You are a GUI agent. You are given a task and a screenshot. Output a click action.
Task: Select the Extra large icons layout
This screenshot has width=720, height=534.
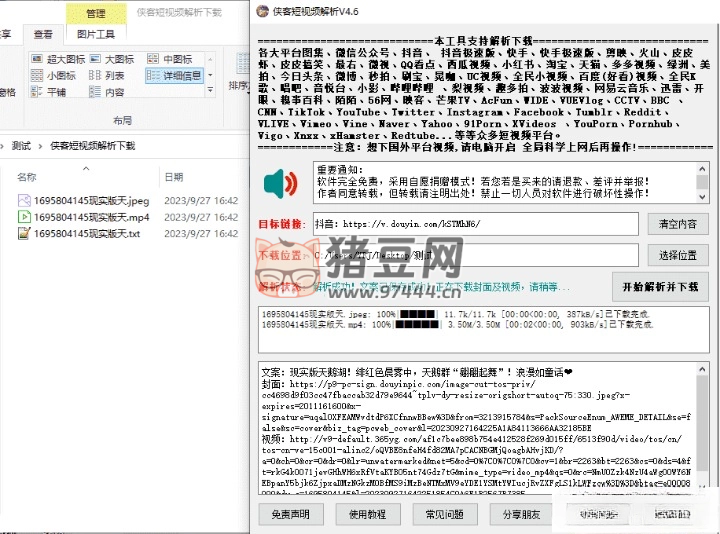(59, 60)
